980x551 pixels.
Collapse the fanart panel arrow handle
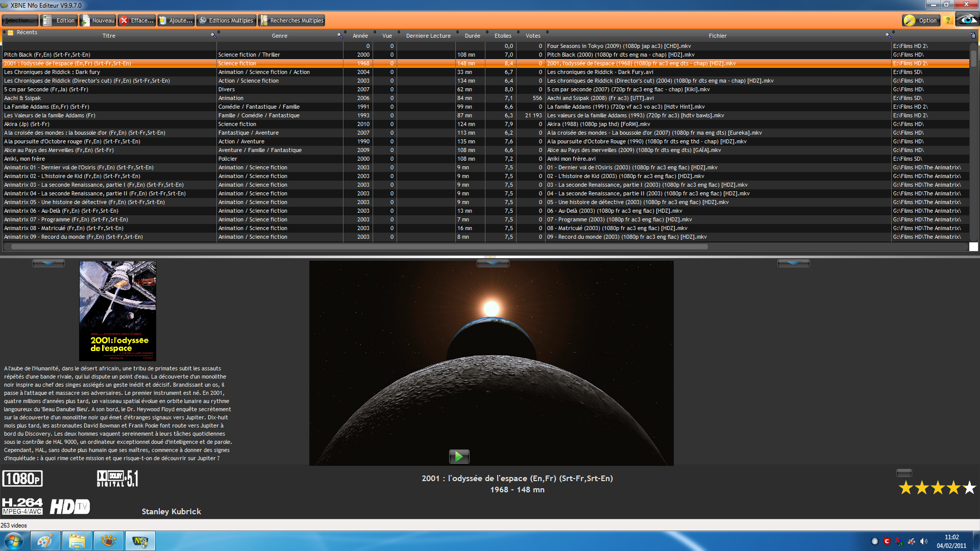pos(493,263)
